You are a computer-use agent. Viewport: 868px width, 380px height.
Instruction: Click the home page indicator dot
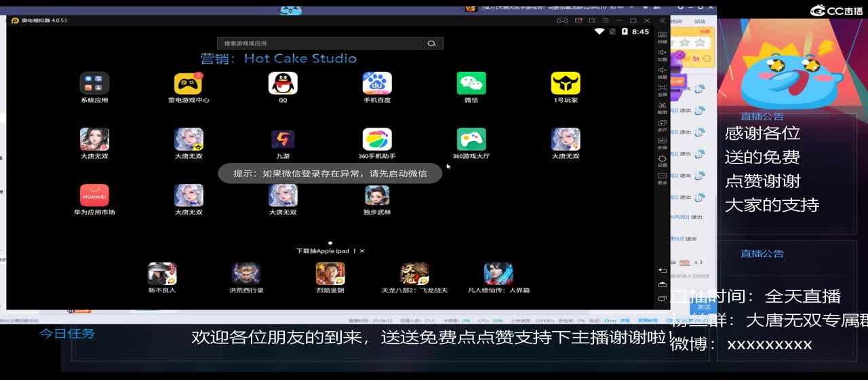tap(330, 242)
